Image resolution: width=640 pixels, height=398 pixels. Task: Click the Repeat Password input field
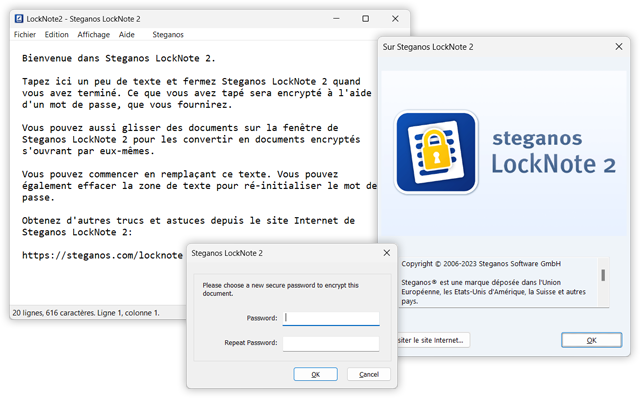pos(331,343)
